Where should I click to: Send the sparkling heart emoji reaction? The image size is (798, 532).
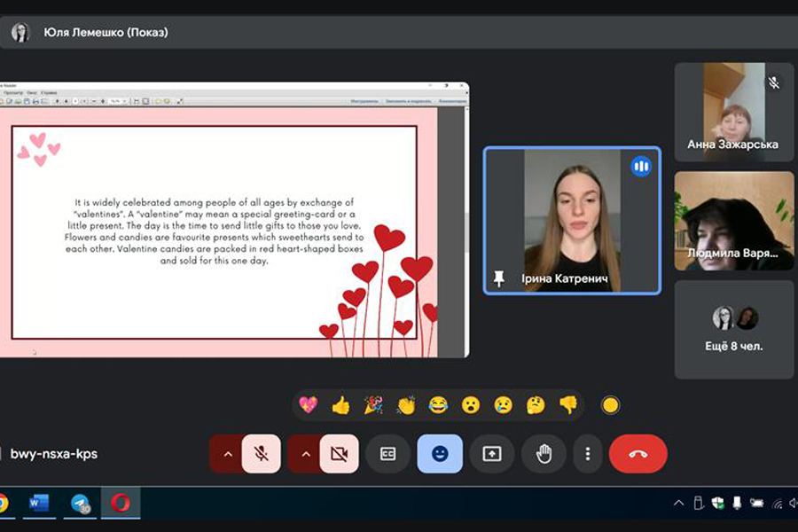(308, 405)
